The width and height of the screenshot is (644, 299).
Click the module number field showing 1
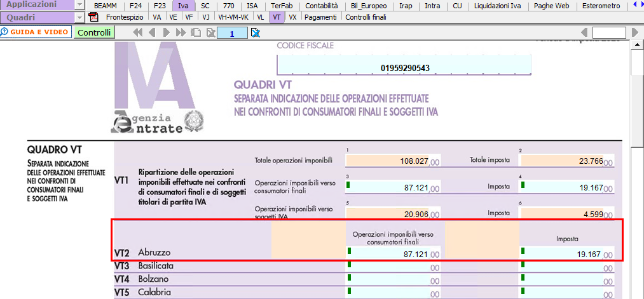(x=232, y=33)
